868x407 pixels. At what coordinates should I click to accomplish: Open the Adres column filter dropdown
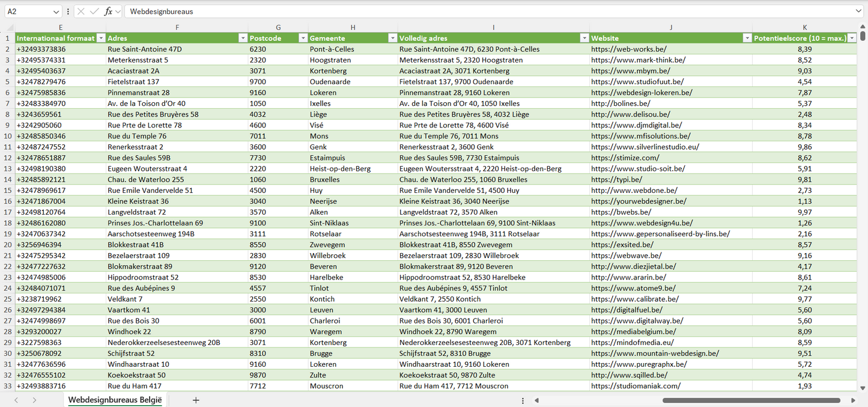point(243,38)
